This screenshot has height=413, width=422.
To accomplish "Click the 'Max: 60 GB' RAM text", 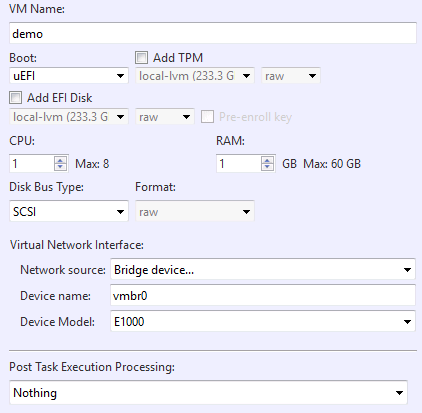I will click(x=332, y=164).
